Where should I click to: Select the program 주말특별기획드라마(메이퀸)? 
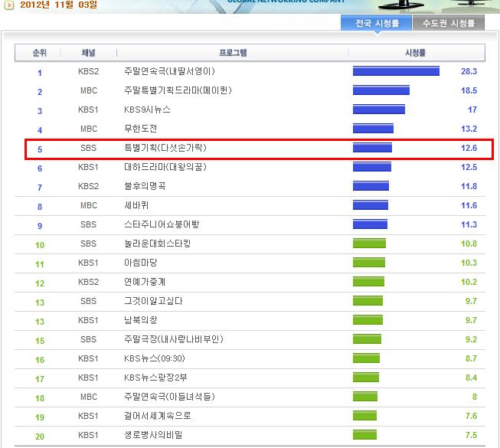[x=178, y=90]
